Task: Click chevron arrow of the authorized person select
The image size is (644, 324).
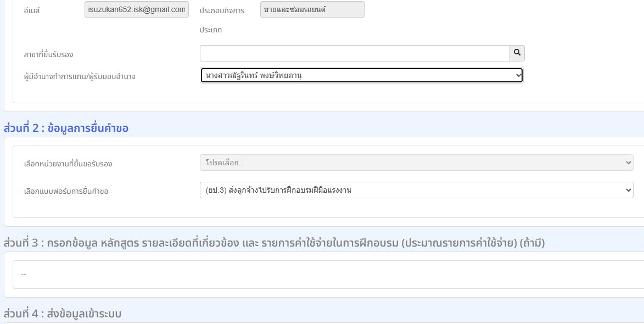Action: click(519, 76)
